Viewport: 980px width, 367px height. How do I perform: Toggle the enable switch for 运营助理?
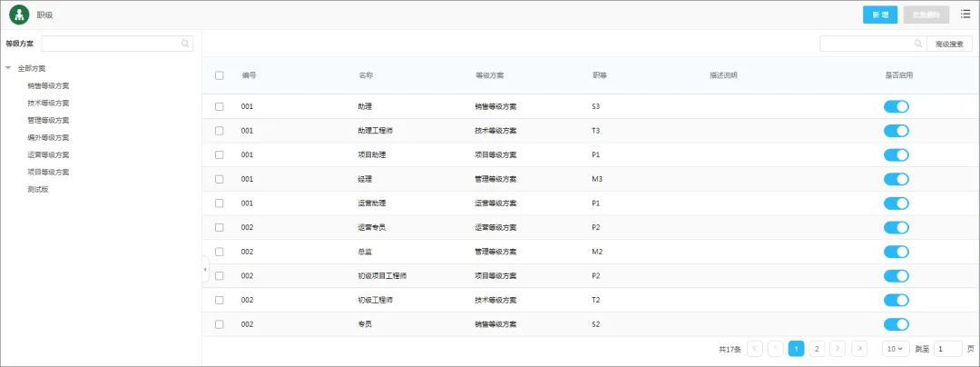click(896, 203)
